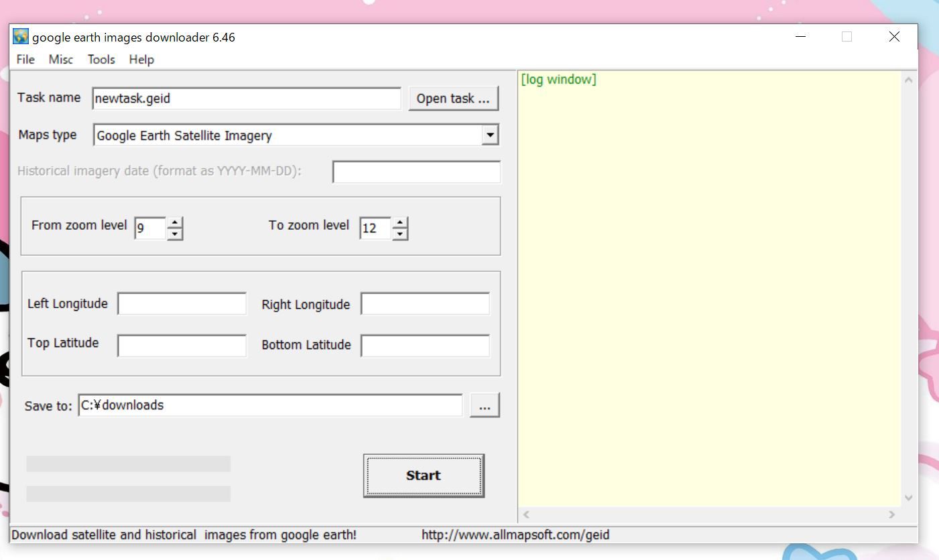Image resolution: width=939 pixels, height=560 pixels.
Task: Click the Historical imagery date field
Action: (x=416, y=172)
